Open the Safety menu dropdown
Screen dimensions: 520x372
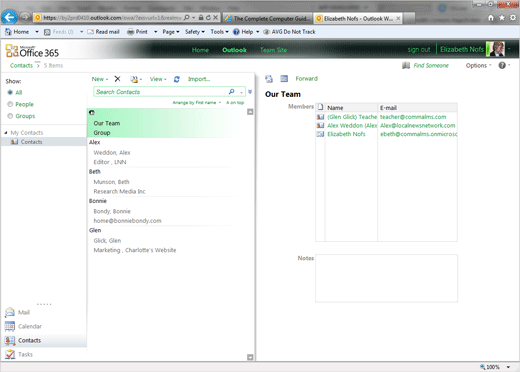click(x=195, y=32)
